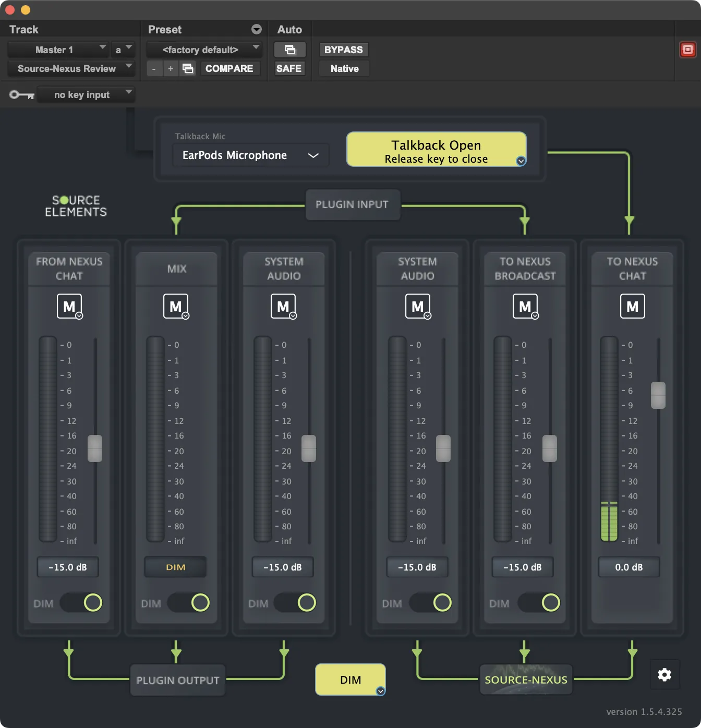Screen dimensions: 701x728
Task: Click the version 1.5.4.325 text
Action: coord(644,712)
